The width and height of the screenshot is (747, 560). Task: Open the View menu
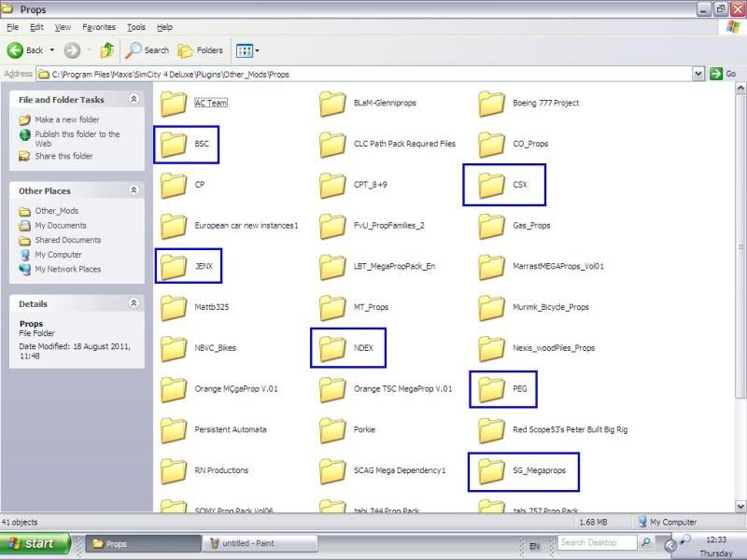63,27
